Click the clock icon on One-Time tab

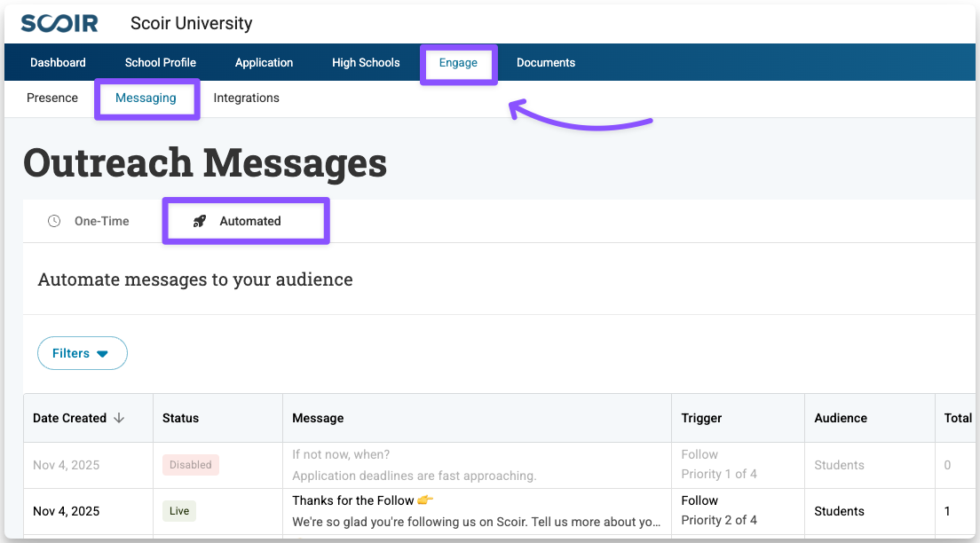[x=54, y=221]
